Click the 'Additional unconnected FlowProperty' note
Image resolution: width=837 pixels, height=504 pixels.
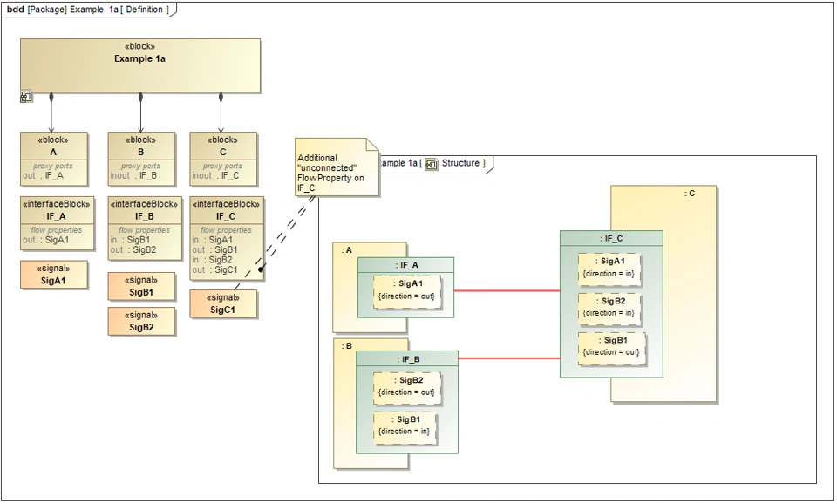click(x=337, y=167)
